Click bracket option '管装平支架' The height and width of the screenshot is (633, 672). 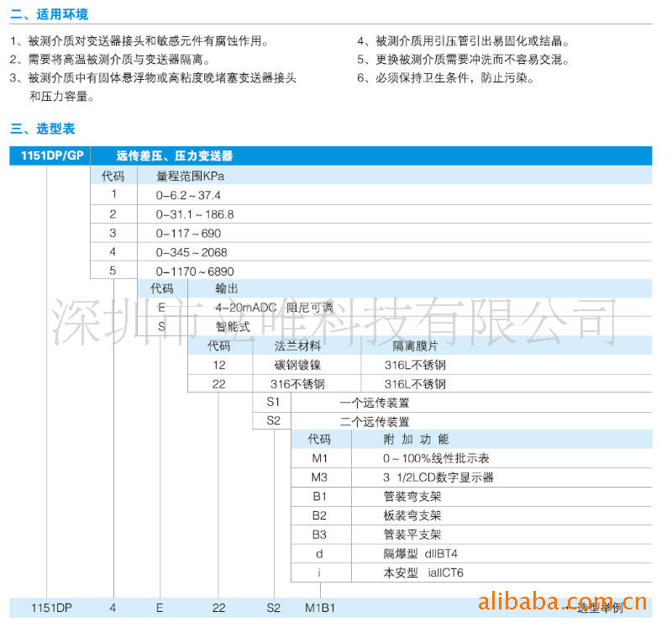(412, 535)
